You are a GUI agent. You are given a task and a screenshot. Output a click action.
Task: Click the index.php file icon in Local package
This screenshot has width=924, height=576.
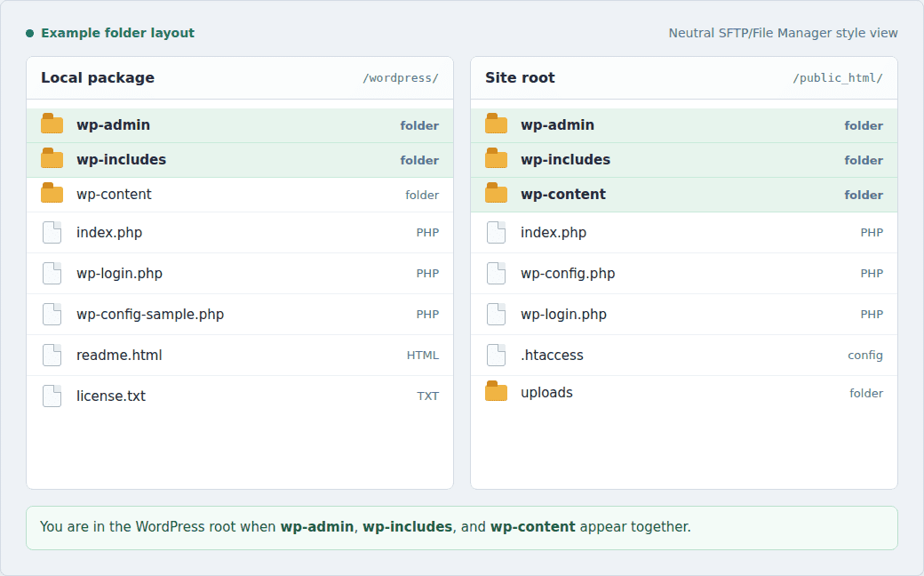(52, 232)
